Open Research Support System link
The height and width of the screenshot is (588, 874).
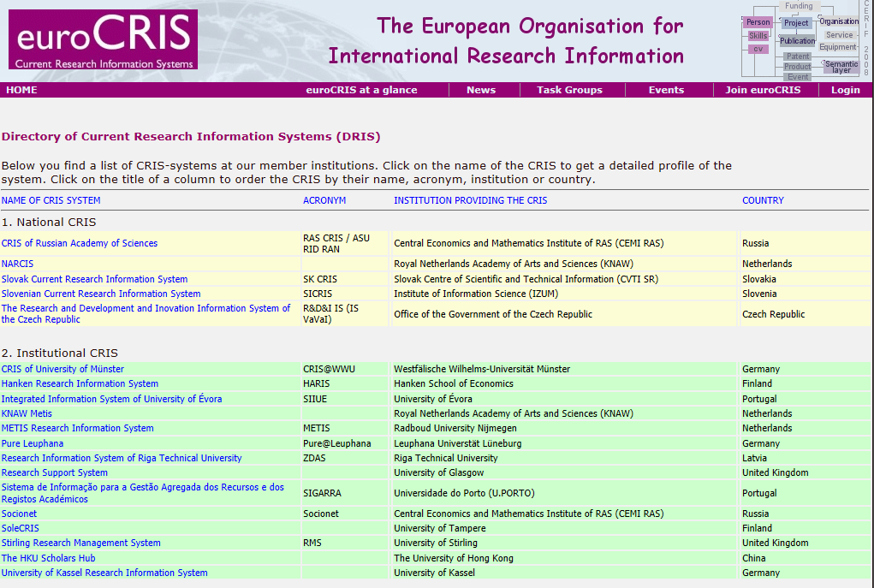click(54, 472)
